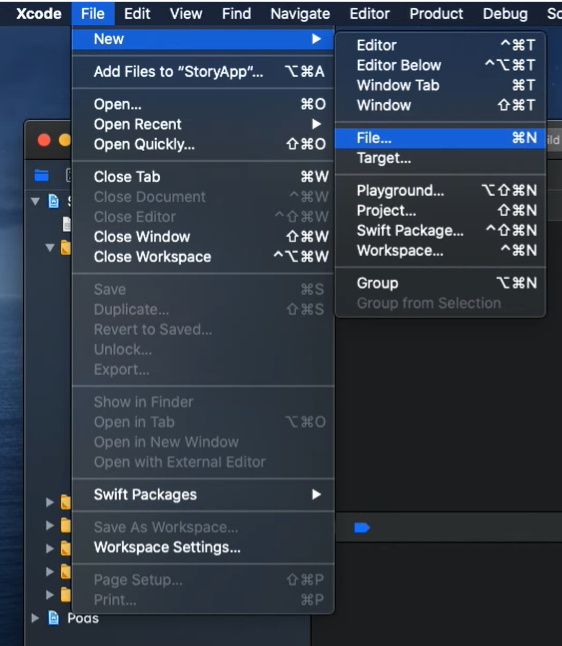562x646 pixels.
Task: Select Close Workspace
Action: tap(203, 257)
